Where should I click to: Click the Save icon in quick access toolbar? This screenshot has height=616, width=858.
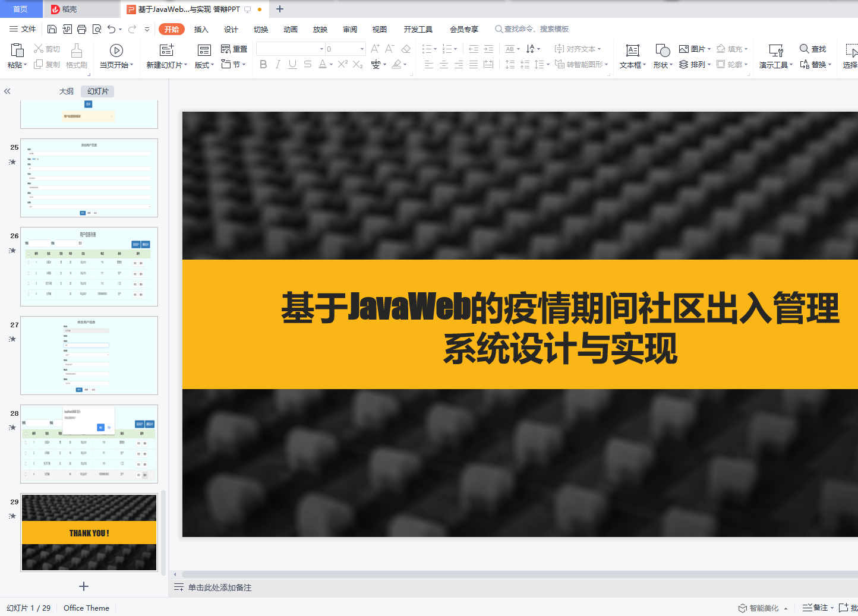pyautogui.click(x=52, y=29)
